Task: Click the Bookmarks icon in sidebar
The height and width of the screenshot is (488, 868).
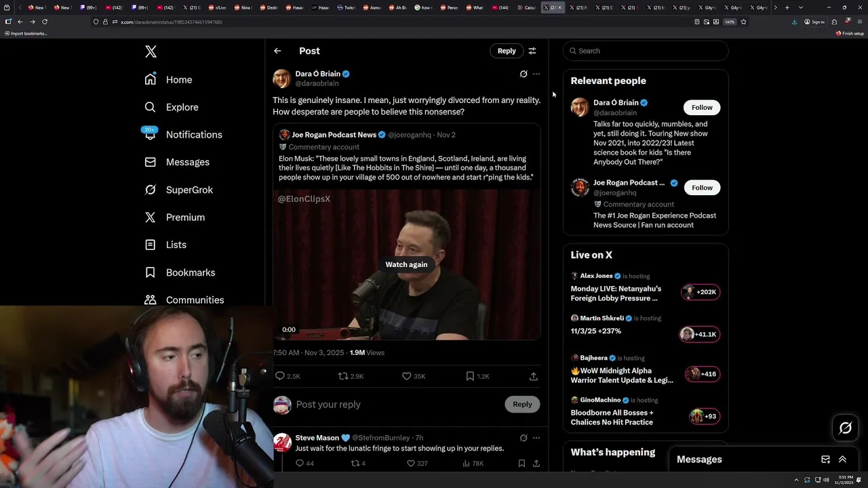Action: 151,272
